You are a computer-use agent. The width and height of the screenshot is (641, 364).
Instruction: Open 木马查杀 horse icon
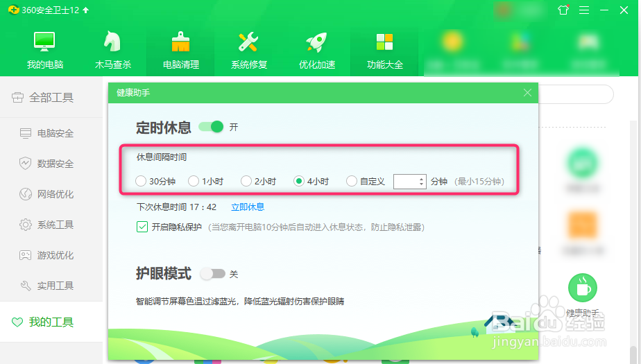pyautogui.click(x=112, y=42)
